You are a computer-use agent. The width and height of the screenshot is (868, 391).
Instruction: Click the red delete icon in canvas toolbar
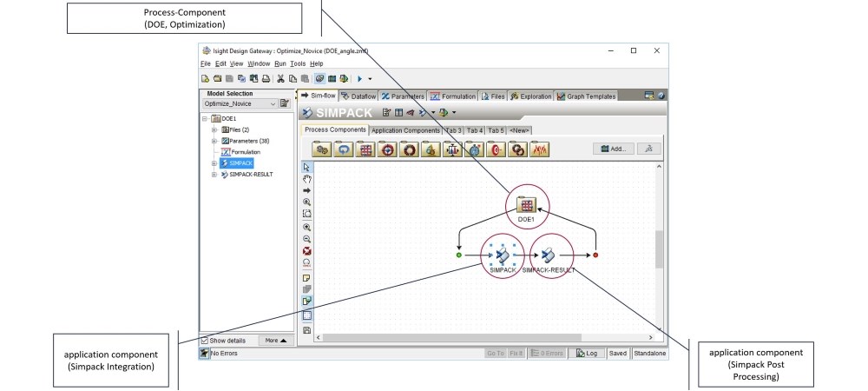coord(307,251)
